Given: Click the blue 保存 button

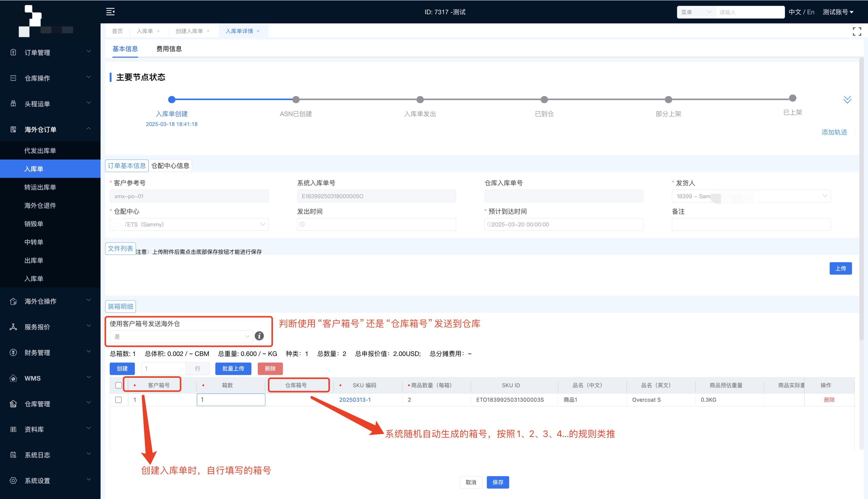Looking at the screenshot, I should [497, 482].
